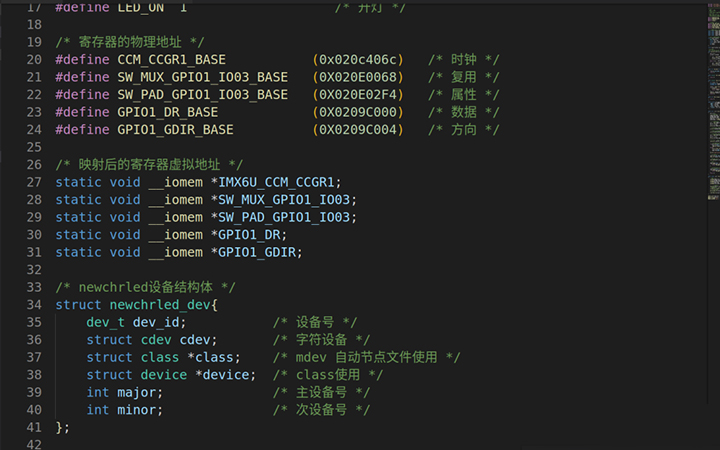
Task: Click the dev_id member on line 35
Action: click(x=160, y=322)
